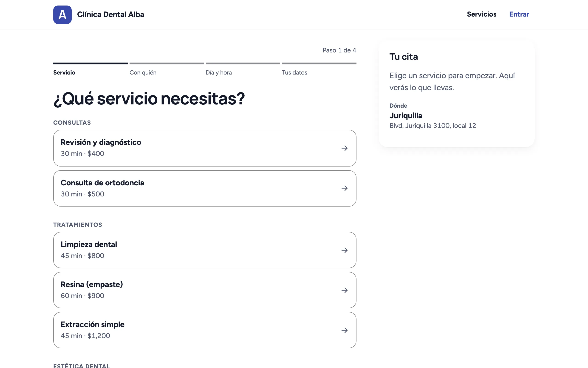This screenshot has width=588, height=368.
Task: Click the arrow on Consulta de ortodoncia card
Action: (344, 188)
